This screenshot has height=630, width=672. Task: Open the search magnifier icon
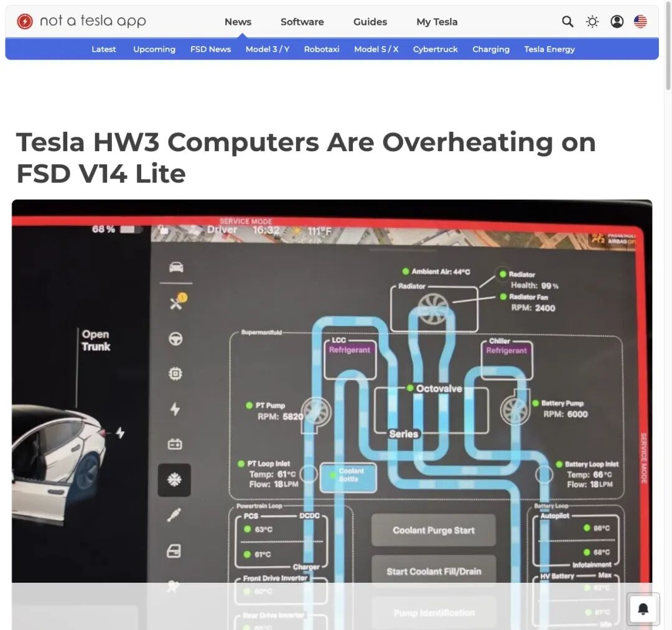(x=567, y=21)
